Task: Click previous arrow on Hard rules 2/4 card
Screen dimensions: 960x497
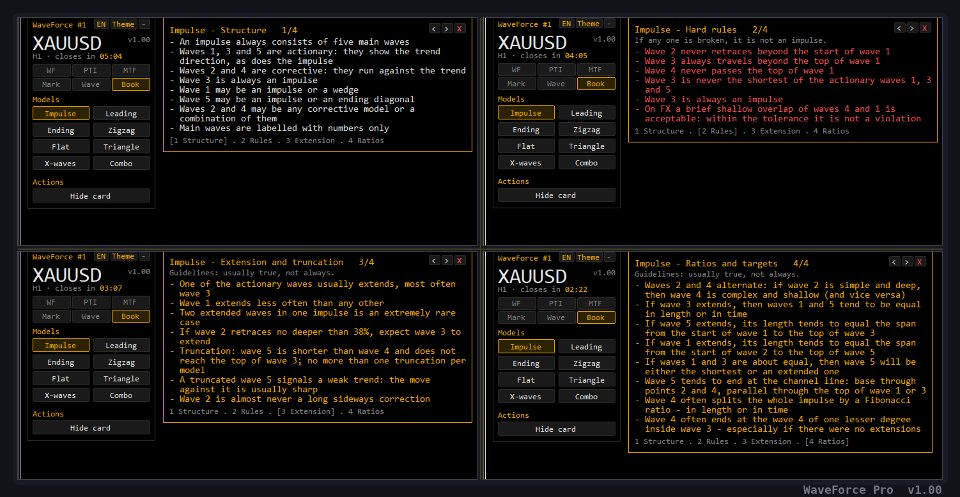Action: click(899, 28)
